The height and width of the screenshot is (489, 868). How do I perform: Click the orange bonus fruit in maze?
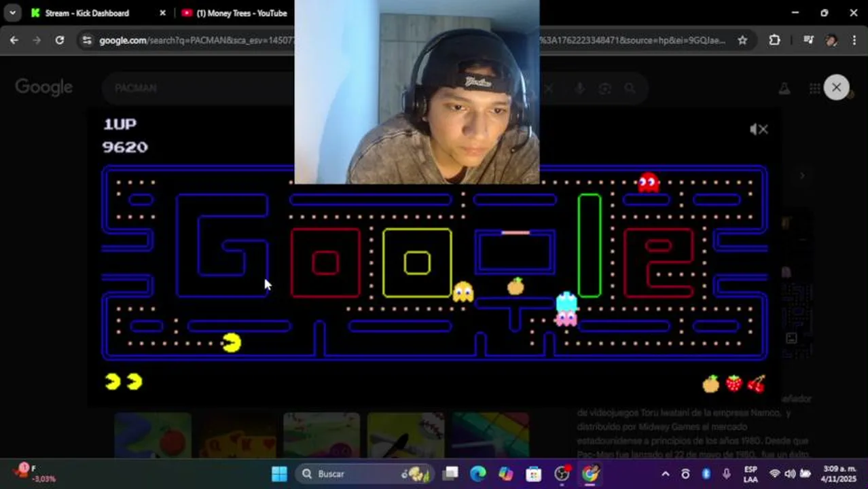point(516,286)
